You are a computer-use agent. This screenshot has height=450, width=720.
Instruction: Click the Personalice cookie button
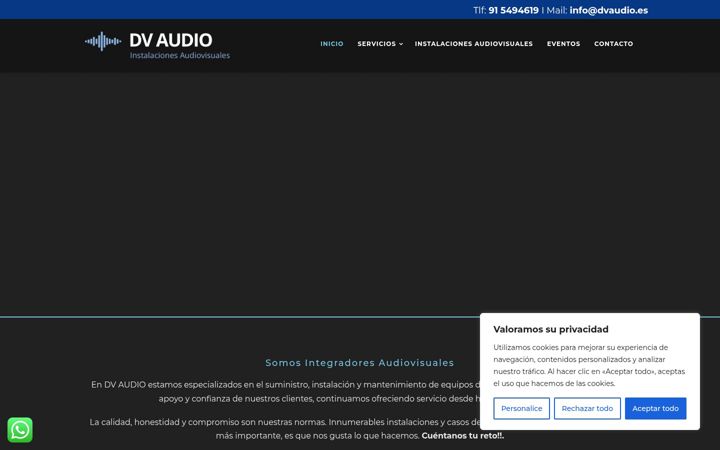coord(521,408)
